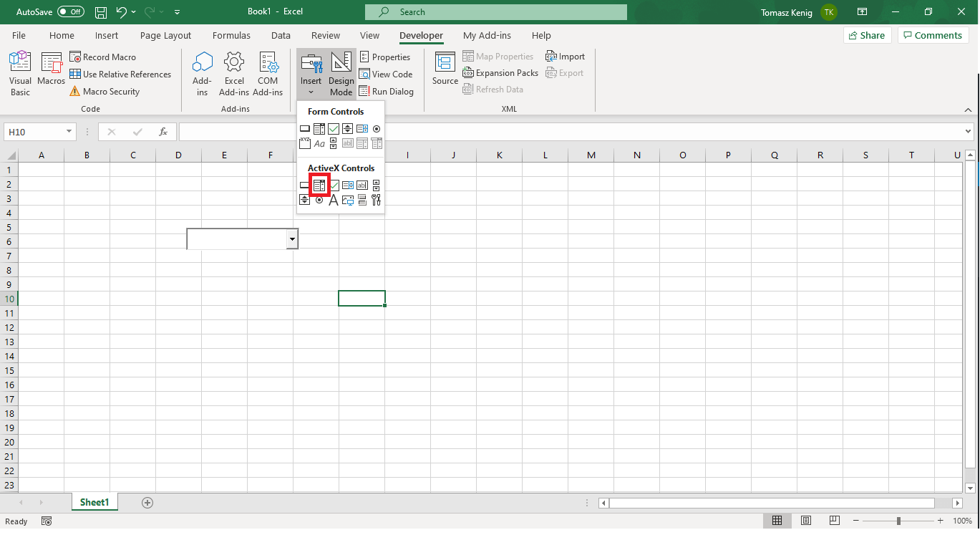Open Customize Quick Access Toolbar dropdown
This screenshot has height=535, width=980.
tap(177, 12)
